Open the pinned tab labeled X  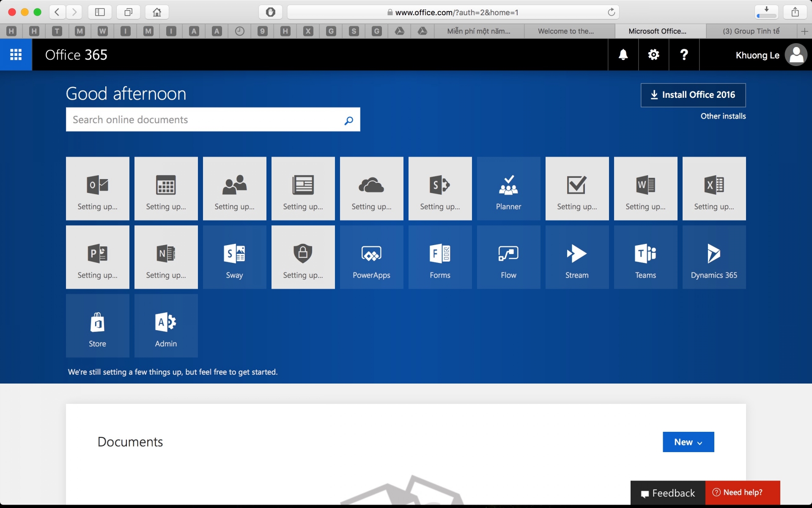308,31
